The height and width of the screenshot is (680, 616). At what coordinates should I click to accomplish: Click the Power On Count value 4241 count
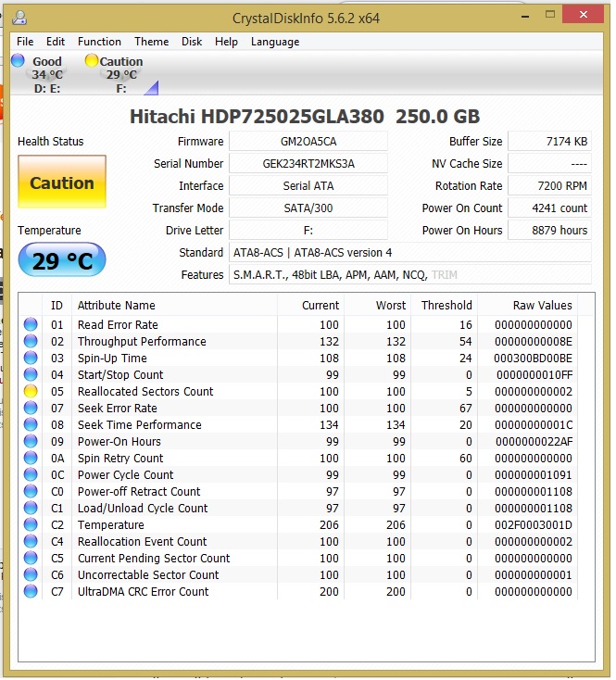pos(549,208)
